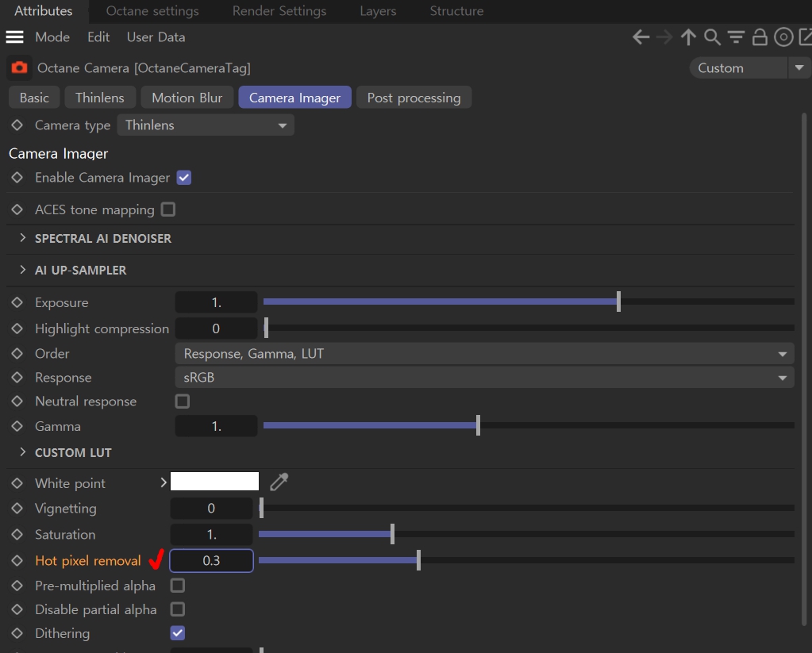The width and height of the screenshot is (812, 653).
Task: Click keyframe diamond next to Gamma
Action: (x=17, y=426)
